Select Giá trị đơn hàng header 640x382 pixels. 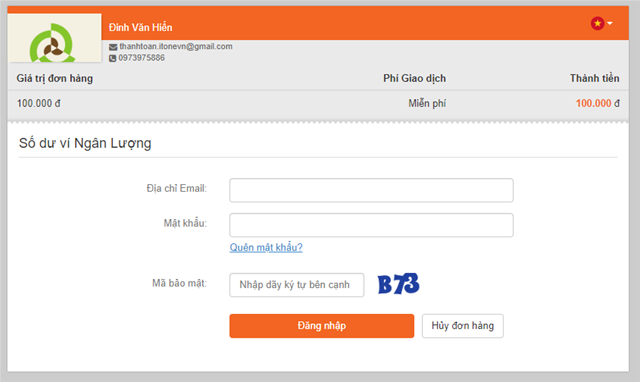tap(55, 78)
